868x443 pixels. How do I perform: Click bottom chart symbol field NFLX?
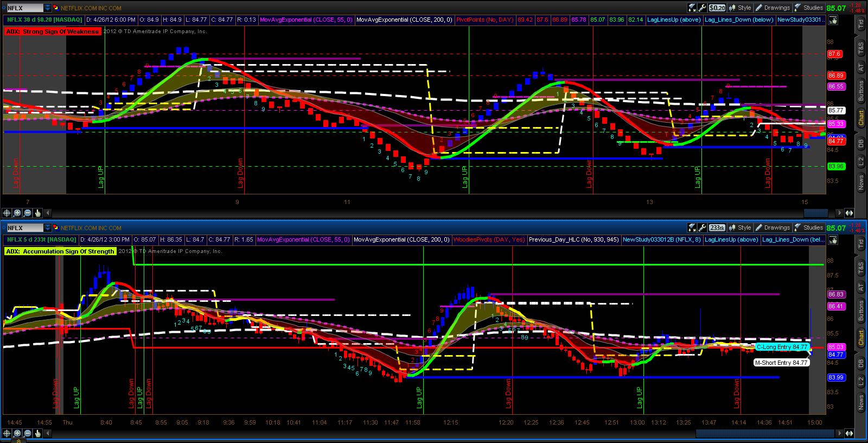pyautogui.click(x=25, y=228)
